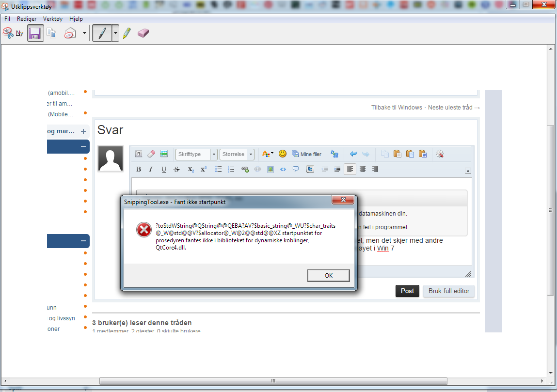Viewport: 557px width, 392px height.
Task: Align text left
Action: tap(350, 170)
